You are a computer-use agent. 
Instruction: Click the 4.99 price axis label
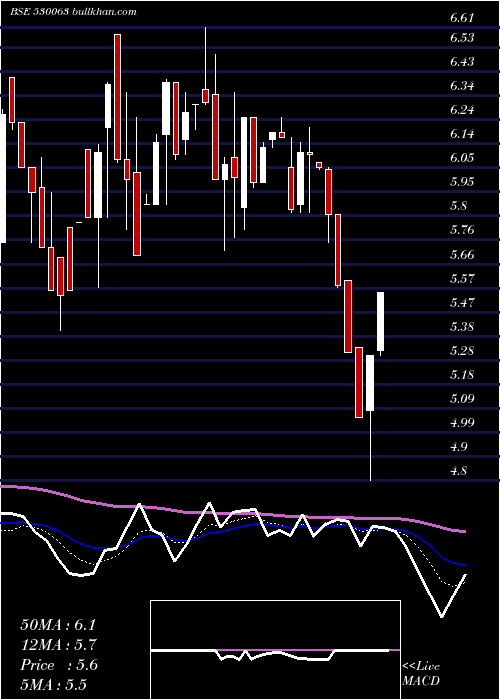[x=461, y=423]
